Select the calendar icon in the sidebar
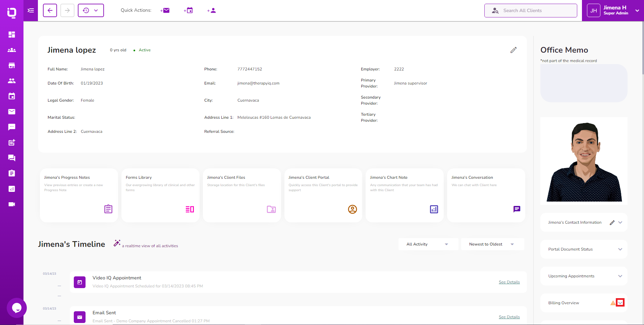This screenshot has width=644, height=325. (x=12, y=96)
